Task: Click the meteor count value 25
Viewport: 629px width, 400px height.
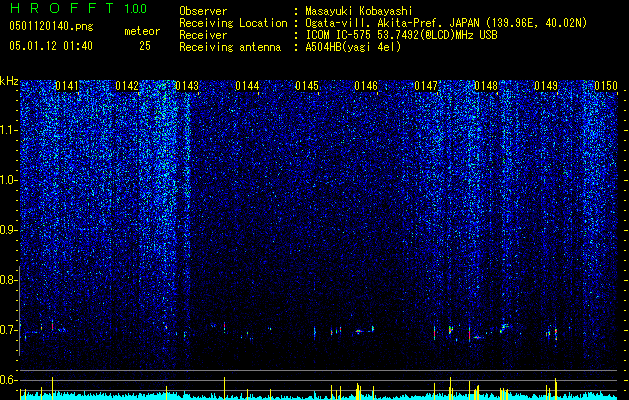Action: (x=145, y=46)
